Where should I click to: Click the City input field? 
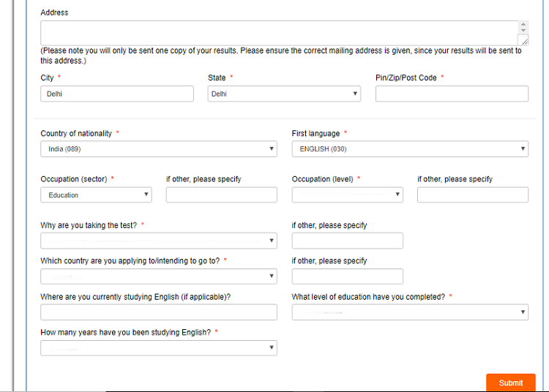(x=117, y=94)
